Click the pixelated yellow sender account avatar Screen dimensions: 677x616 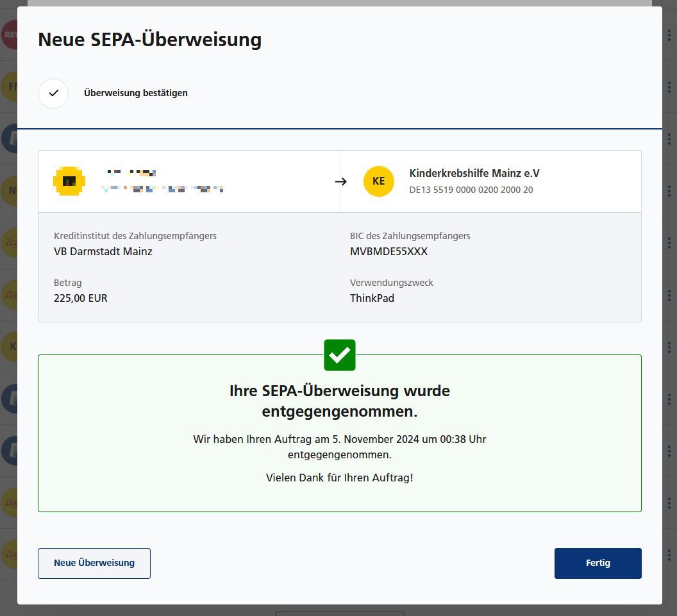tap(69, 181)
